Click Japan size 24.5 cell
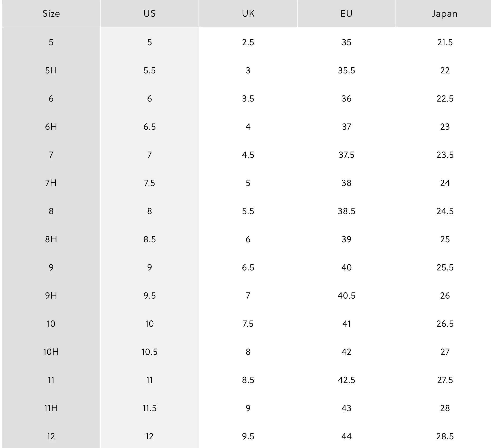The image size is (491, 448). 445,211
